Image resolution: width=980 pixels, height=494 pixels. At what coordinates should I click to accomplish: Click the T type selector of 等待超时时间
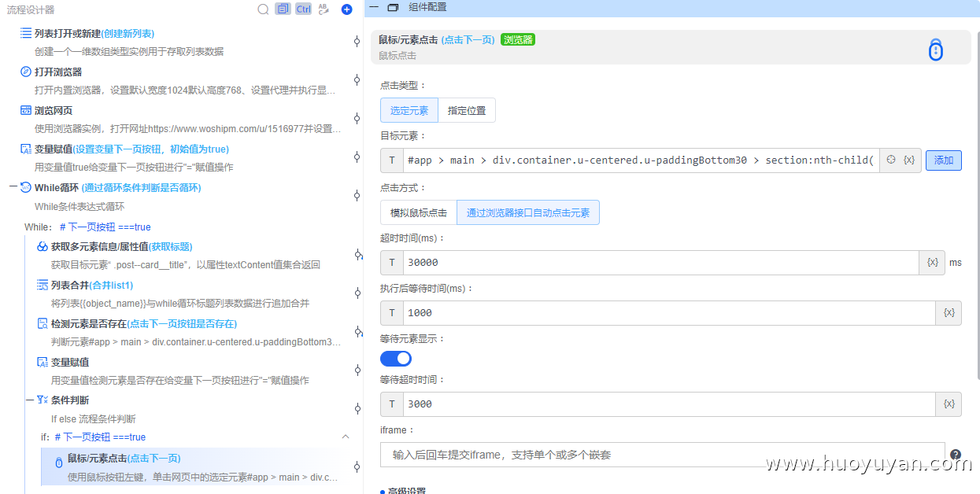(392, 404)
